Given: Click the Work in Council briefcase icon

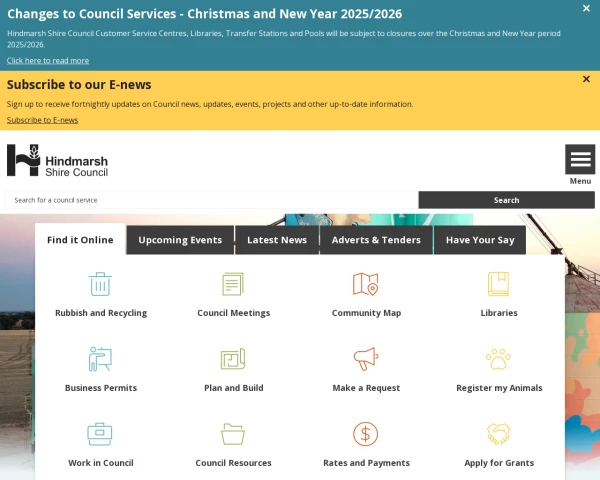Looking at the screenshot, I should click(100, 434).
